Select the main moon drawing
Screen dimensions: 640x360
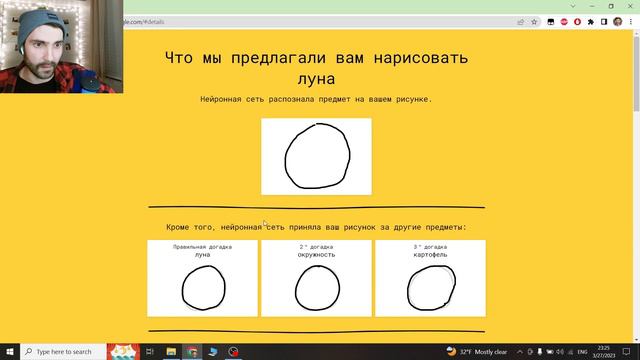[316, 156]
